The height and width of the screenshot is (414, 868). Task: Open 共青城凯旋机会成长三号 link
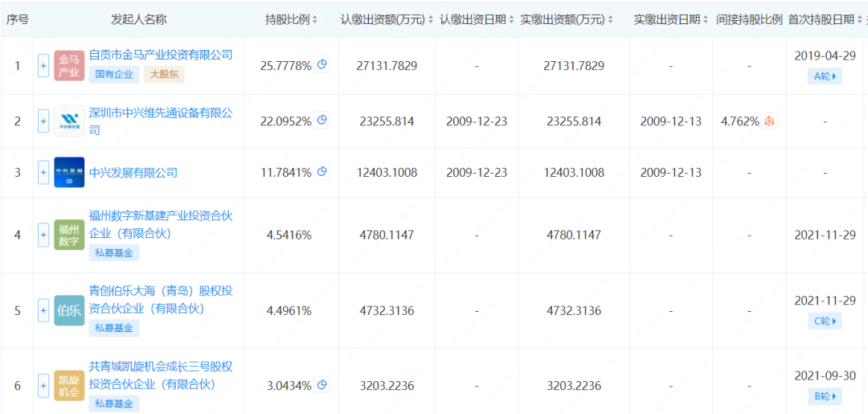(x=161, y=375)
